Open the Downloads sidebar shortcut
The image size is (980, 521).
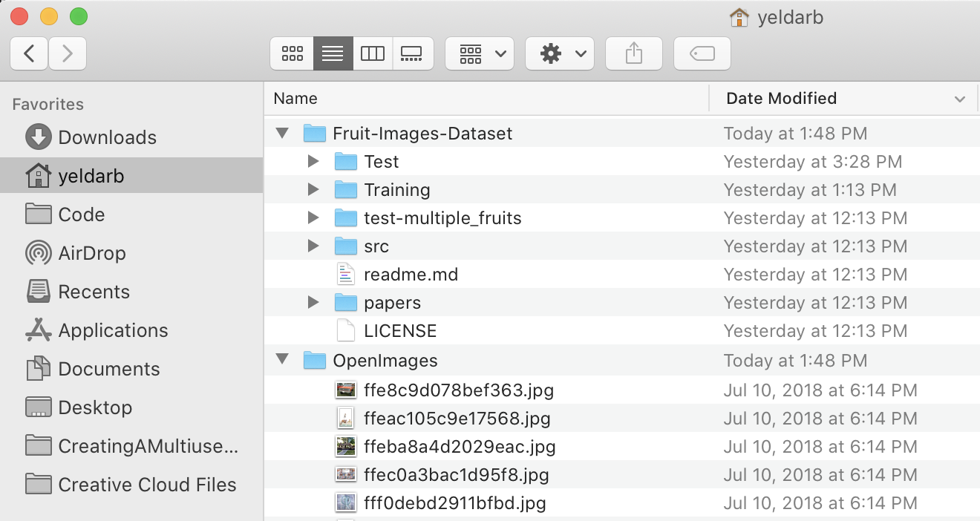pos(108,137)
